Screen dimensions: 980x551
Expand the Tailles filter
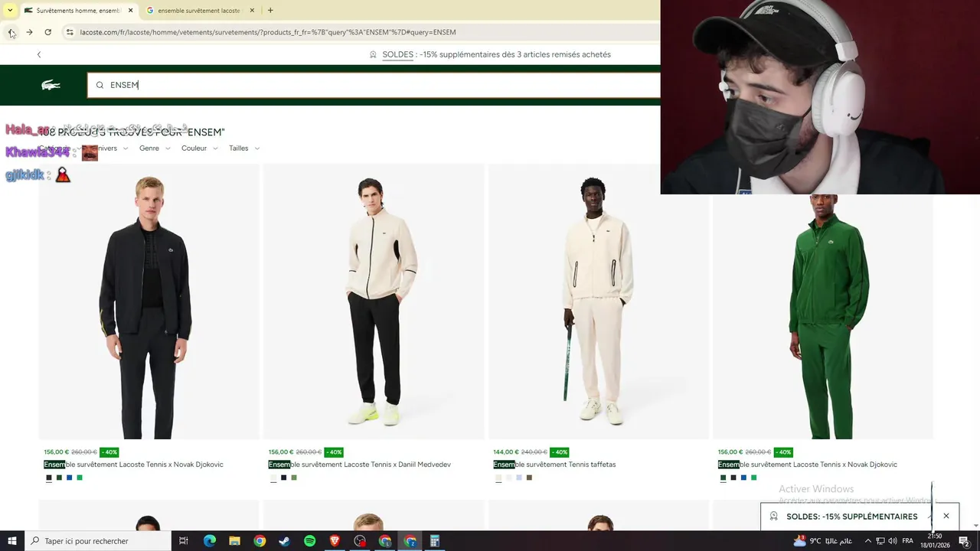point(244,148)
